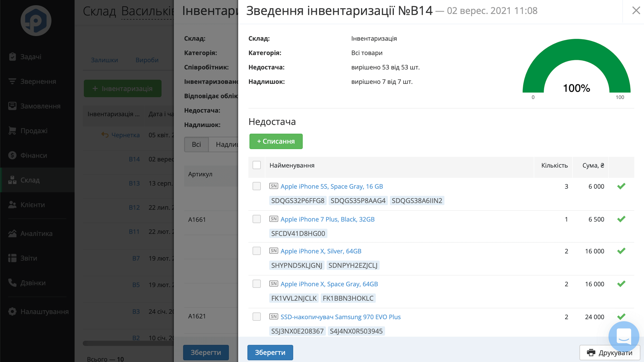Click the Клієнти people icon
The width and height of the screenshot is (644, 362).
[12, 205]
